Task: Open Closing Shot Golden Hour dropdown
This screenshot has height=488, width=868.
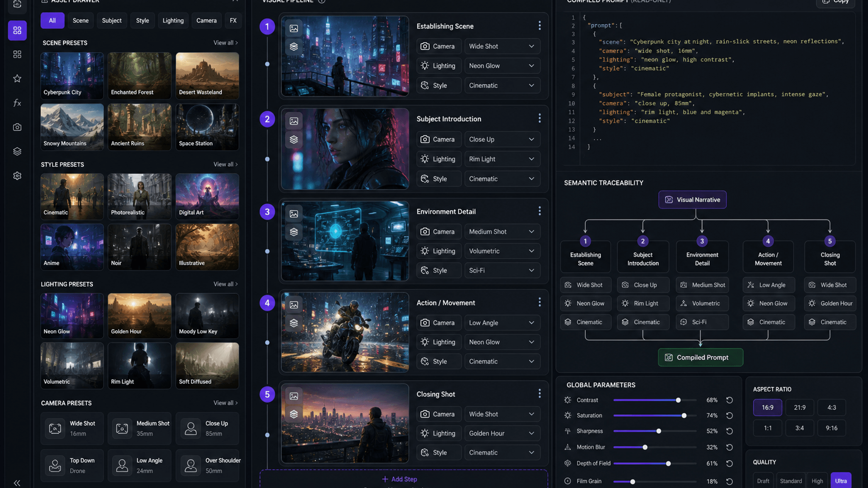Action: click(x=502, y=433)
